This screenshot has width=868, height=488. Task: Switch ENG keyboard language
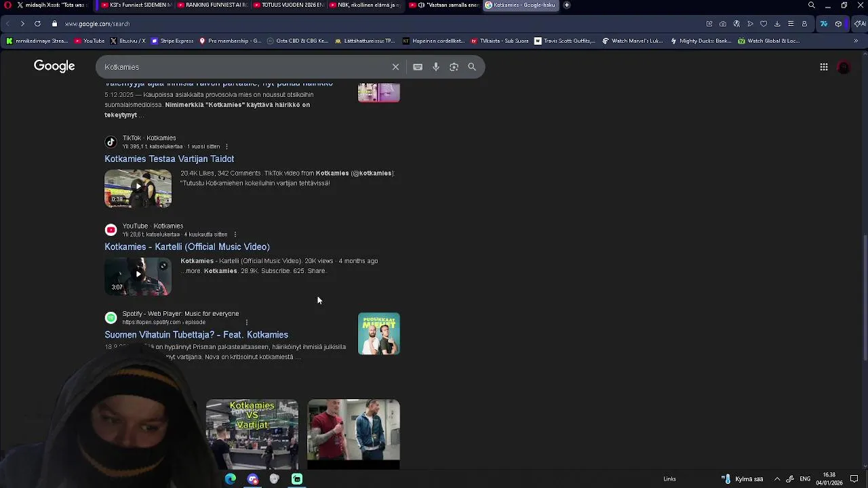[x=805, y=479]
